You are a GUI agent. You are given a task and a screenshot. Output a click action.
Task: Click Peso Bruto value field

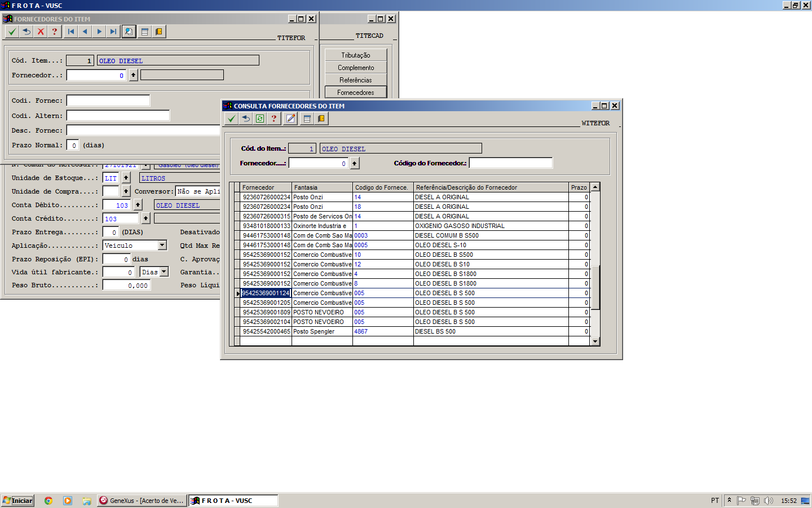[x=126, y=286]
